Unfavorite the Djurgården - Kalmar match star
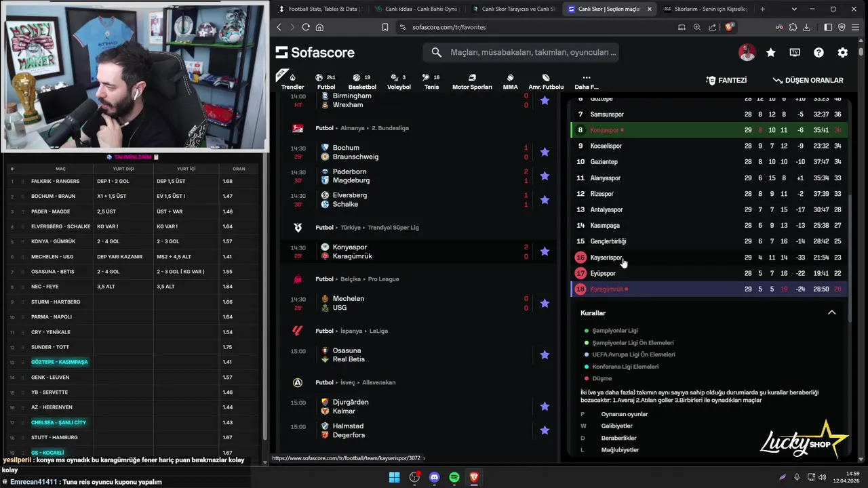 pos(545,406)
